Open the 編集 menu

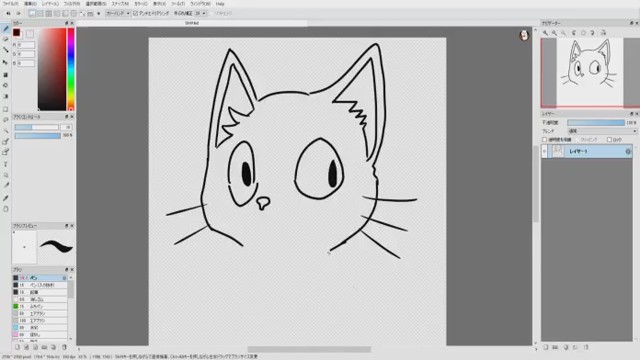(x=30, y=4)
